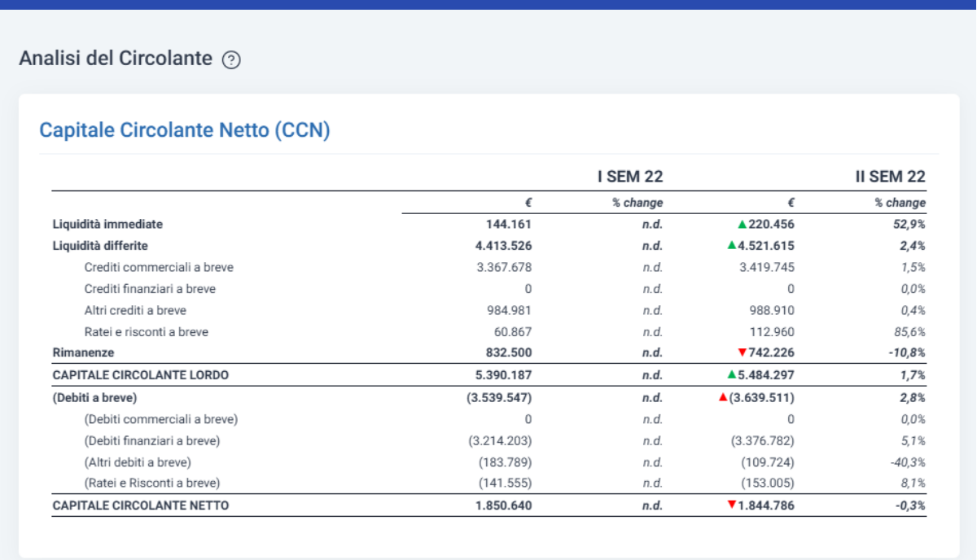Image resolution: width=977 pixels, height=560 pixels.
Task: Click the -0,3% change value
Action: pos(911,505)
